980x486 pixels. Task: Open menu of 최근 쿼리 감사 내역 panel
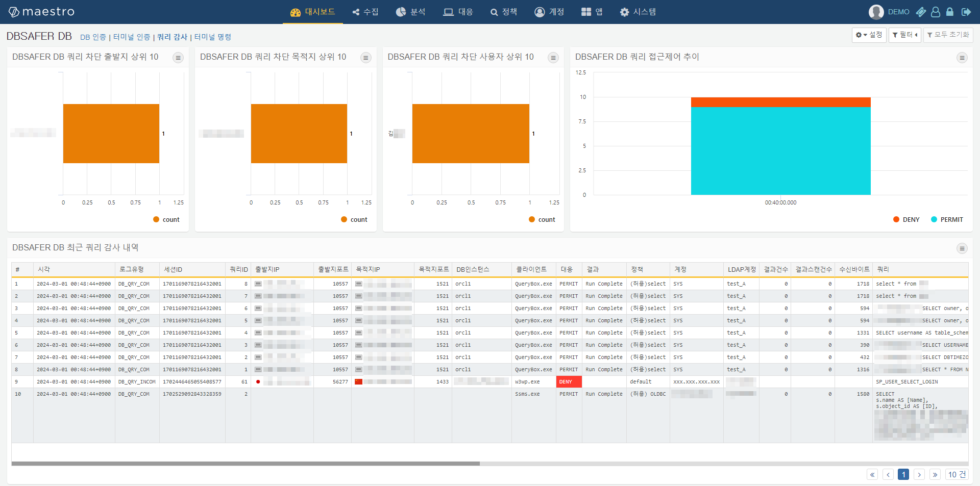pyautogui.click(x=962, y=248)
